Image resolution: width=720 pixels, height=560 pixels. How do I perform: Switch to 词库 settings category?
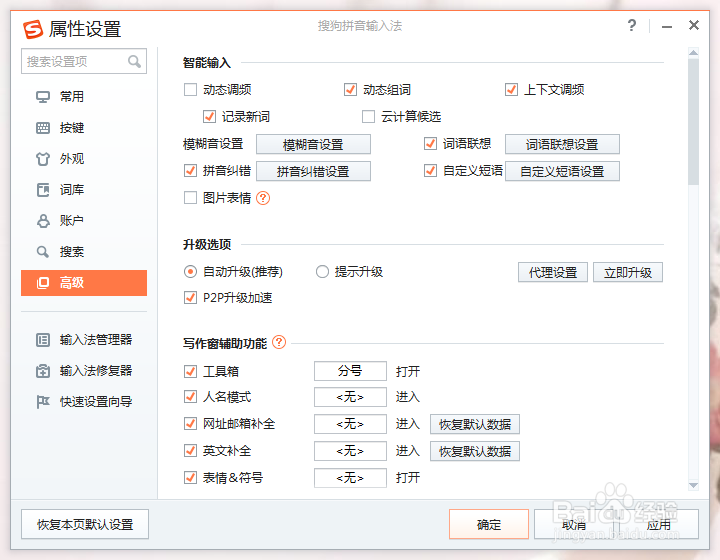point(84,190)
